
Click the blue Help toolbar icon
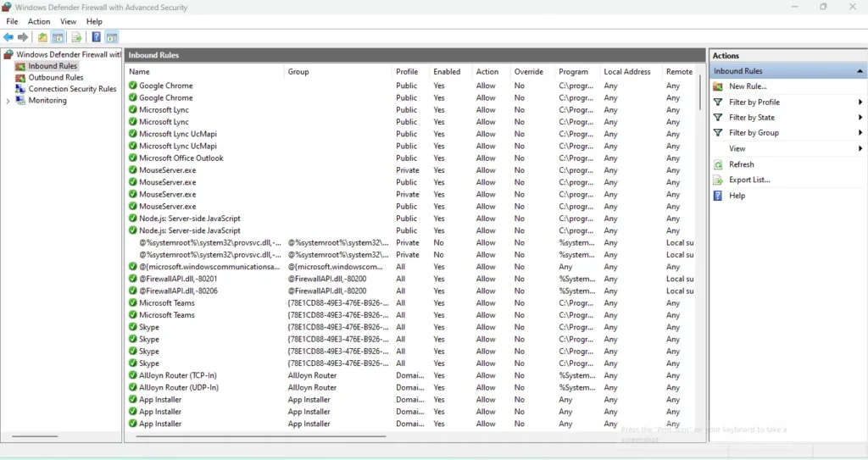point(97,37)
